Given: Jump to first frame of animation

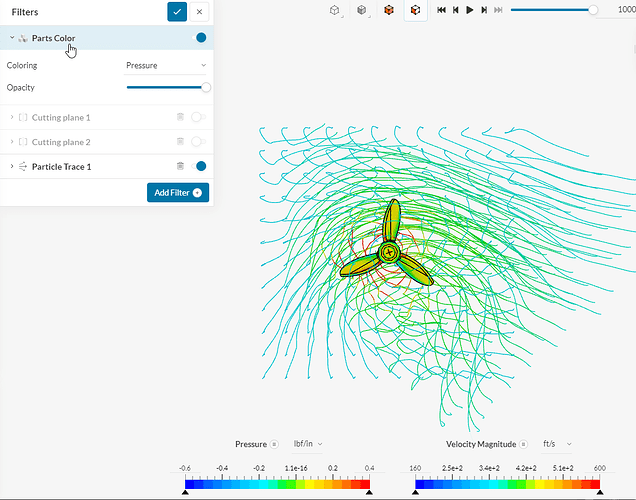Looking at the screenshot, I should (x=442, y=10).
